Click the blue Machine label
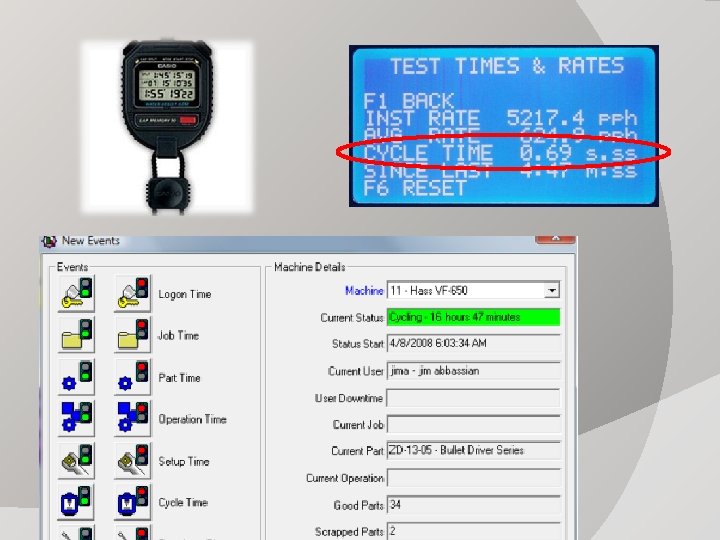Image resolution: width=720 pixels, height=540 pixels. [x=364, y=291]
